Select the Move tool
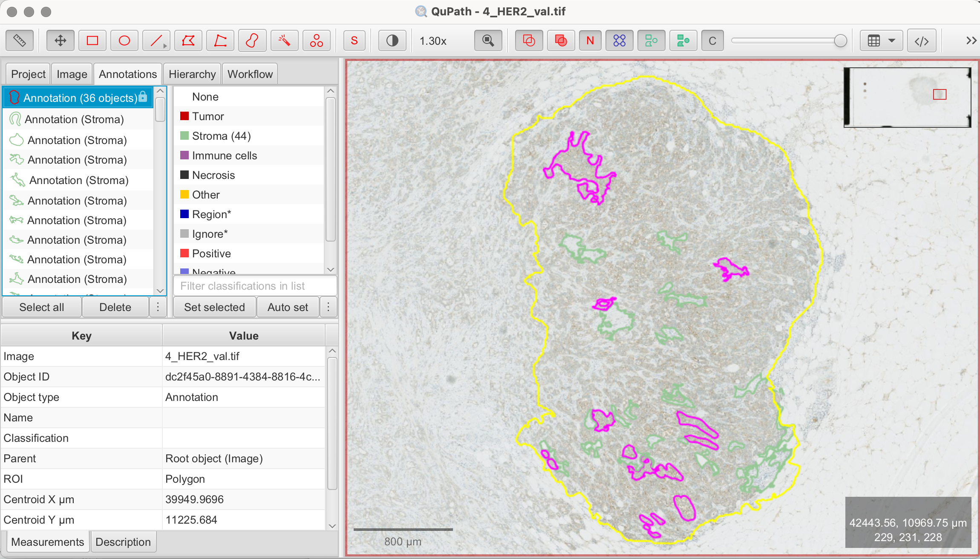The width and height of the screenshot is (980, 559). pyautogui.click(x=60, y=41)
